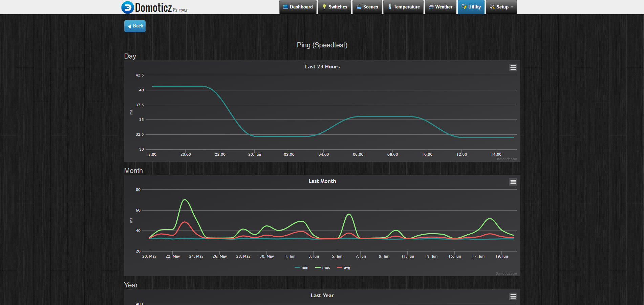Open the Last Year chart context menu
Image resolution: width=644 pixels, height=305 pixels.
(x=513, y=297)
